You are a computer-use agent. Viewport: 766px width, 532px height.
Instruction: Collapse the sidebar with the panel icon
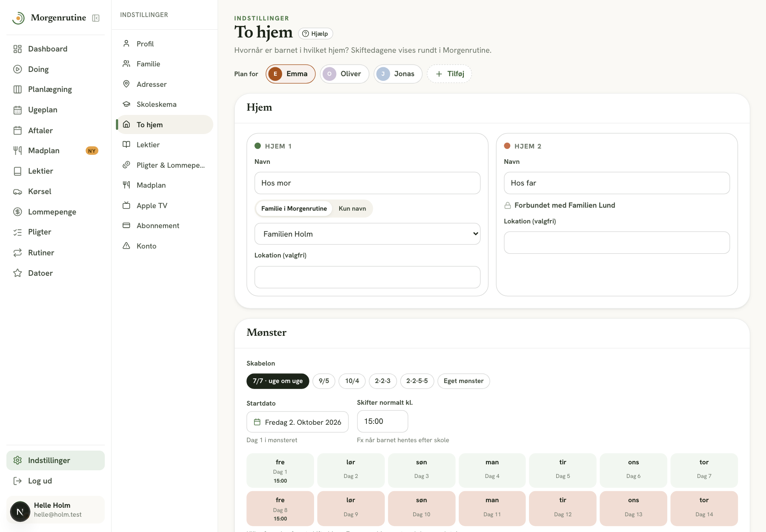96,18
